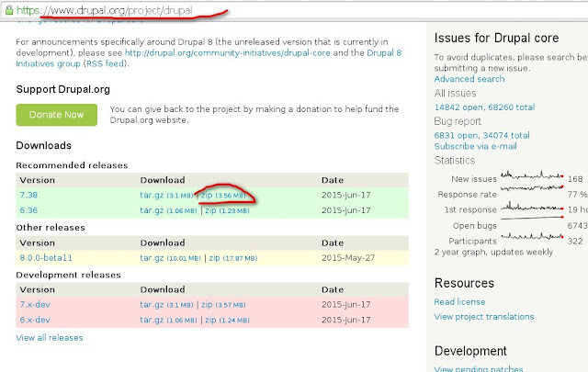
Task: Click View all releases link
Action: [x=50, y=338]
